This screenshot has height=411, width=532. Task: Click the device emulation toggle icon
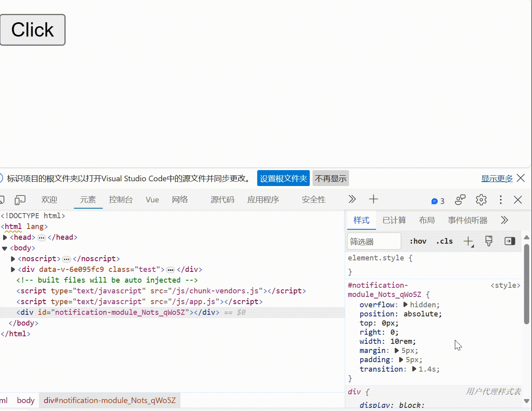[20, 200]
